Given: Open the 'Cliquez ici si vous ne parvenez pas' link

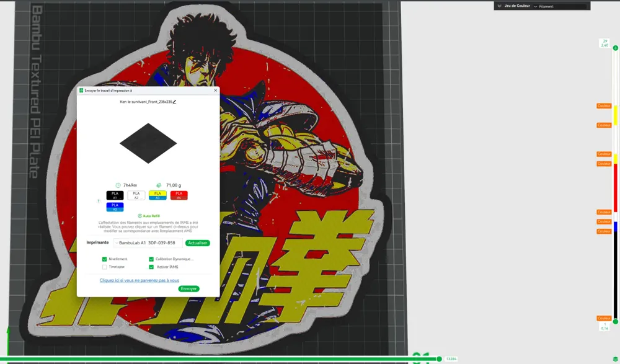Looking at the screenshot, I should [139, 280].
